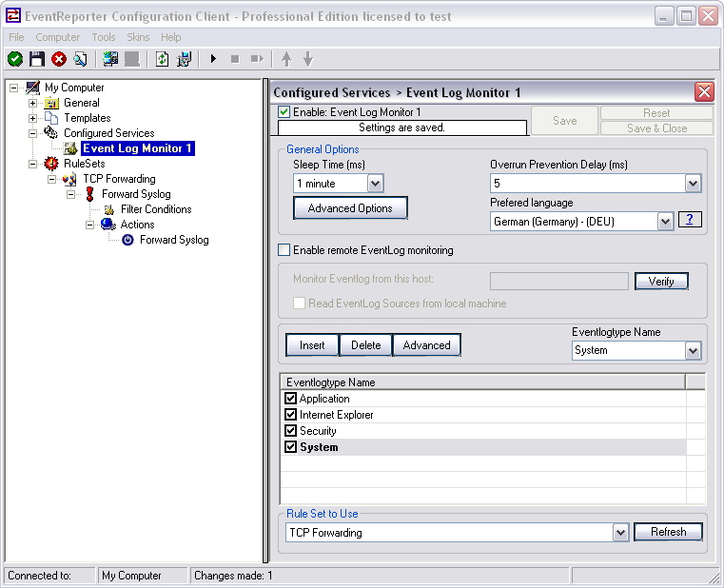Uncheck the Internet Explorer eventlog type
The height and width of the screenshot is (588, 724).
pos(290,414)
